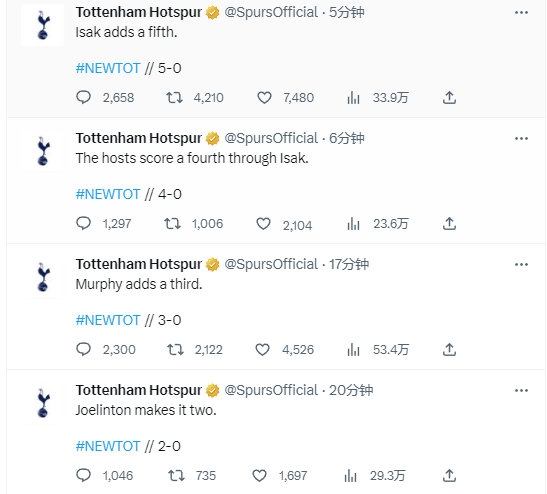Share the 4-0 score tweet
Image resolution: width=547 pixels, height=494 pixels.
449,224
